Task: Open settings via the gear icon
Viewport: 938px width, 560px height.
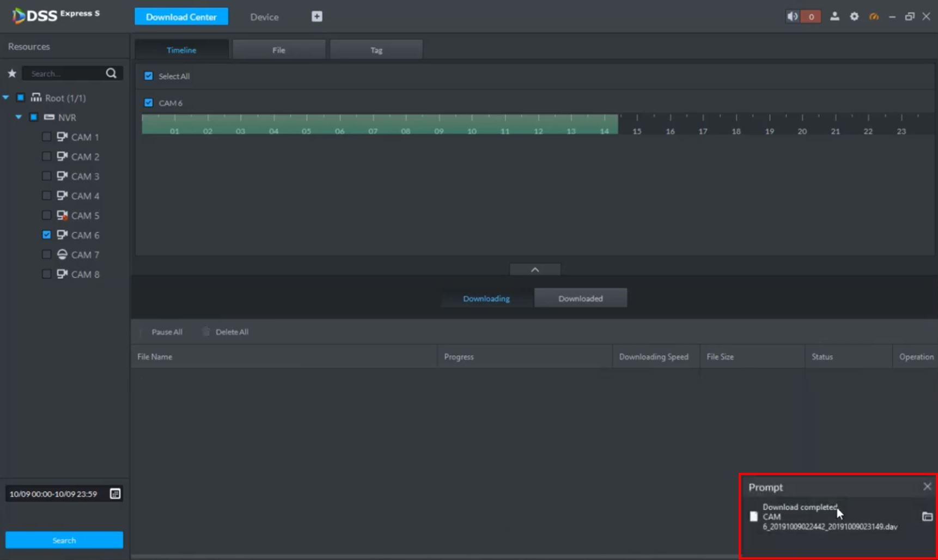Action: coord(854,16)
